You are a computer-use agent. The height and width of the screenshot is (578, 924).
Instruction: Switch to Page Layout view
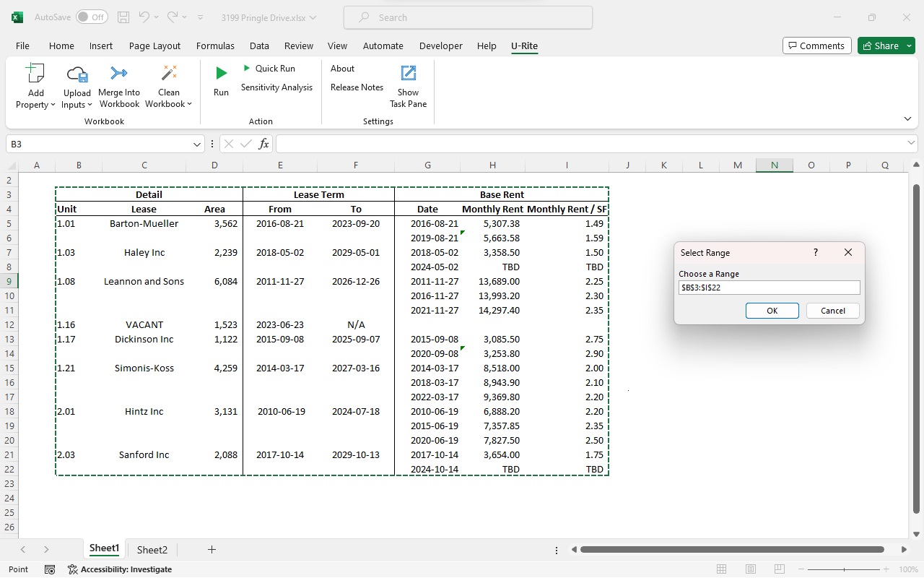[750, 569]
